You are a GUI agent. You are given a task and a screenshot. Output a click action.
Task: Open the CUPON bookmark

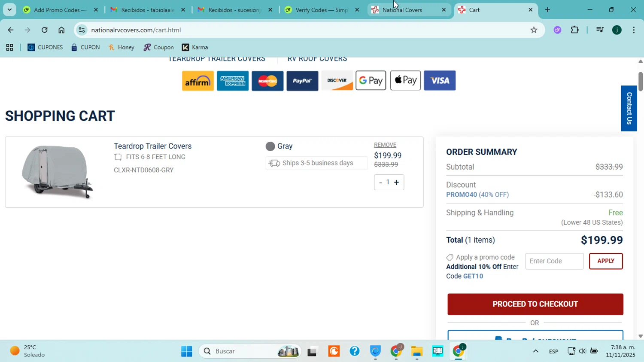click(85, 48)
